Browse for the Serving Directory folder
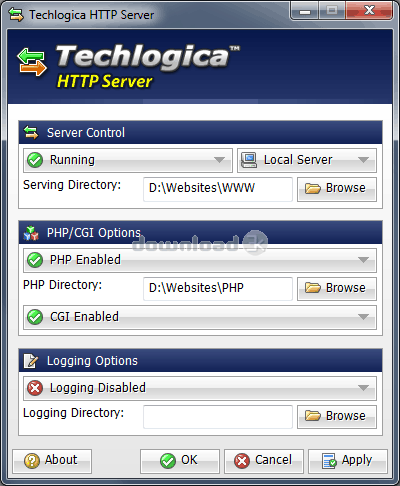Viewport: 400px width, 486px height. tap(337, 189)
